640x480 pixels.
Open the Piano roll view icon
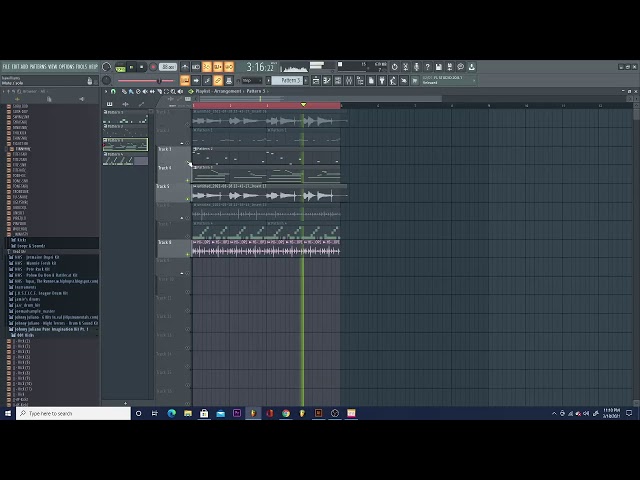coord(327,80)
